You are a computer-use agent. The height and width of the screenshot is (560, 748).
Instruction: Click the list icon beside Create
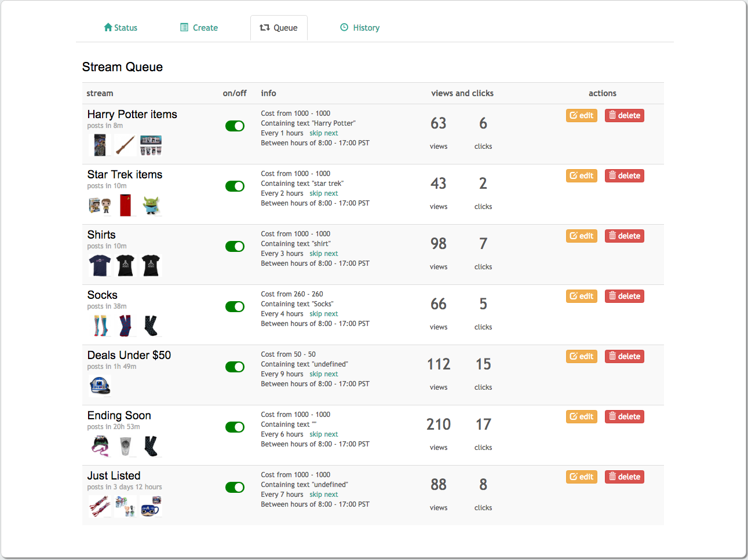(184, 27)
